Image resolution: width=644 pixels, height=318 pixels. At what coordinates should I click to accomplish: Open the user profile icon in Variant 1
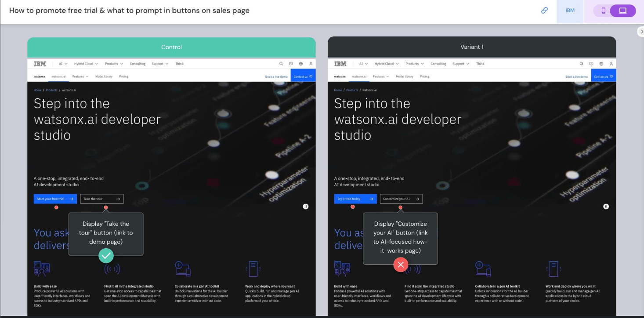point(611,64)
